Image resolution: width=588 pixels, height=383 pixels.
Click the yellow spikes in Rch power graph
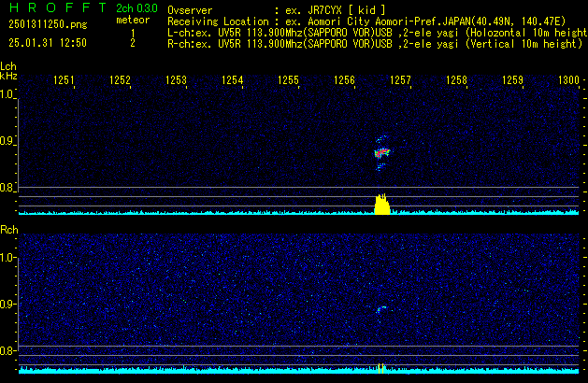click(381, 368)
